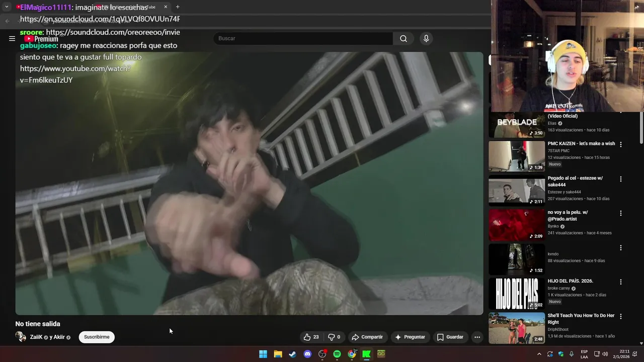The width and height of the screenshot is (644, 362).
Task: Dislike the video with thumbs down
Action: (x=334, y=337)
